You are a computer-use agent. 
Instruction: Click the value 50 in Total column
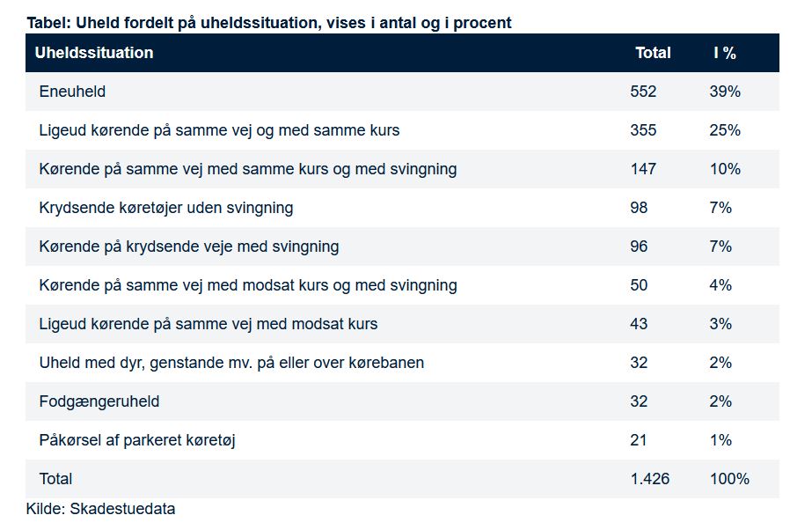[639, 285]
